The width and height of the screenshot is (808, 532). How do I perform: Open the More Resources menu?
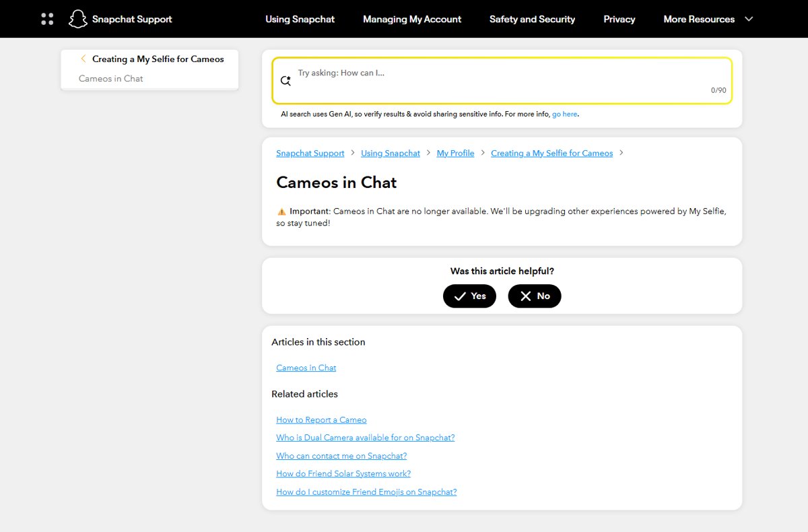[x=699, y=19]
